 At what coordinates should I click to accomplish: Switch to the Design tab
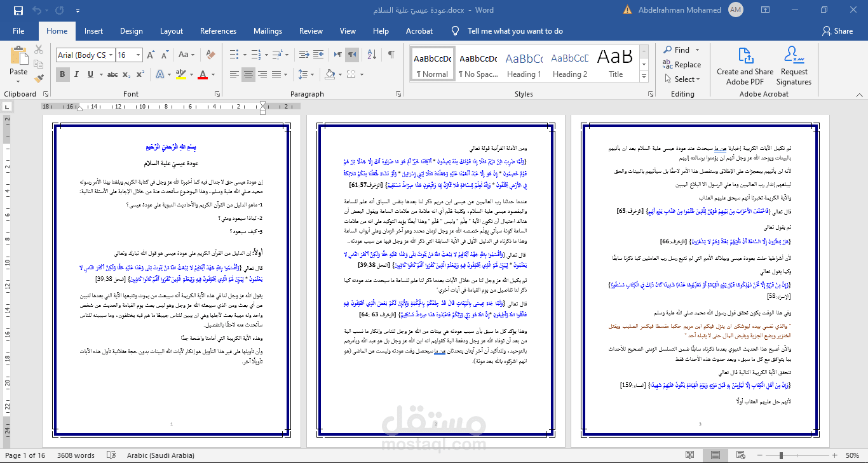132,30
